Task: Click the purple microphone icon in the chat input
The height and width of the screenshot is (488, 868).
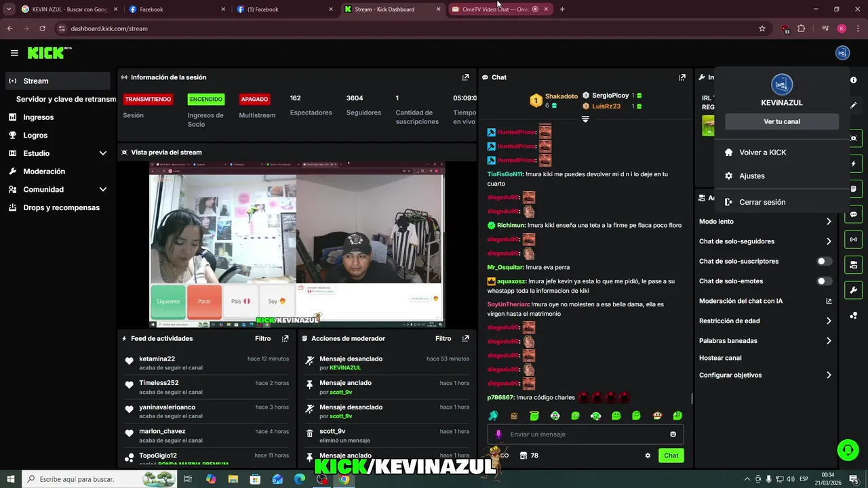Action: pos(498,434)
